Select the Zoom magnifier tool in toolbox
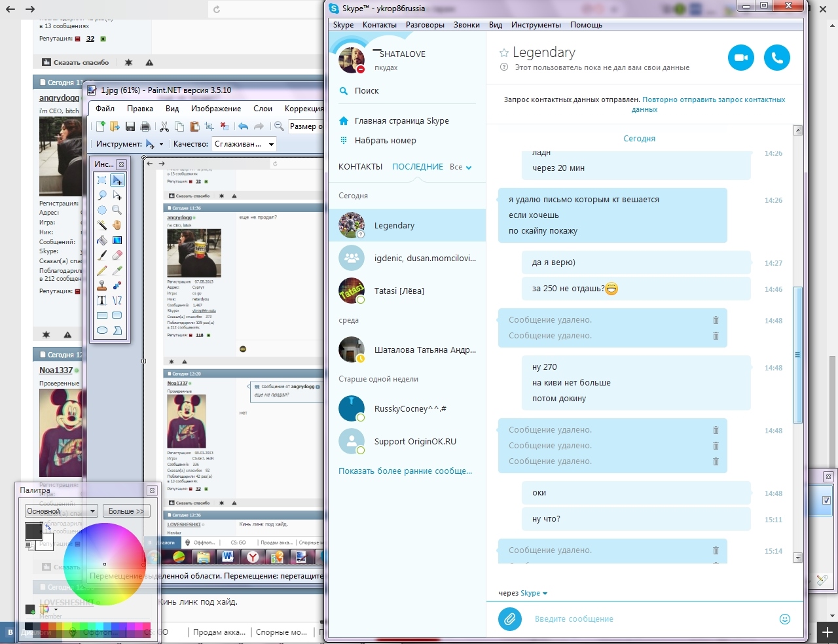The height and width of the screenshot is (644, 838). (x=117, y=210)
